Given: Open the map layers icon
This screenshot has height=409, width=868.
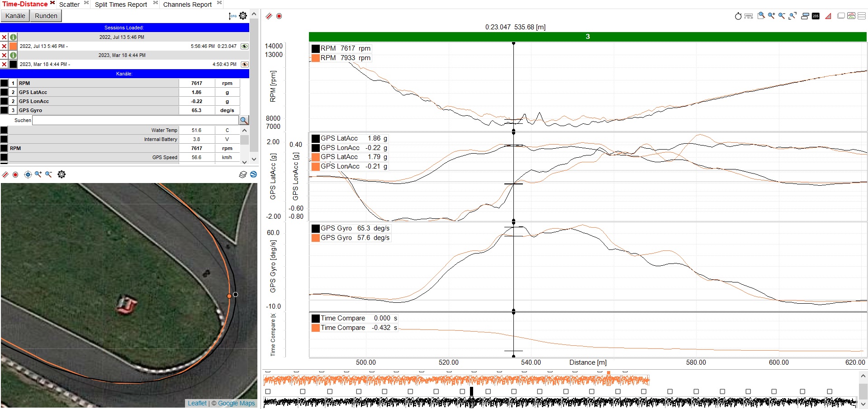Looking at the screenshot, I should click(x=243, y=174).
